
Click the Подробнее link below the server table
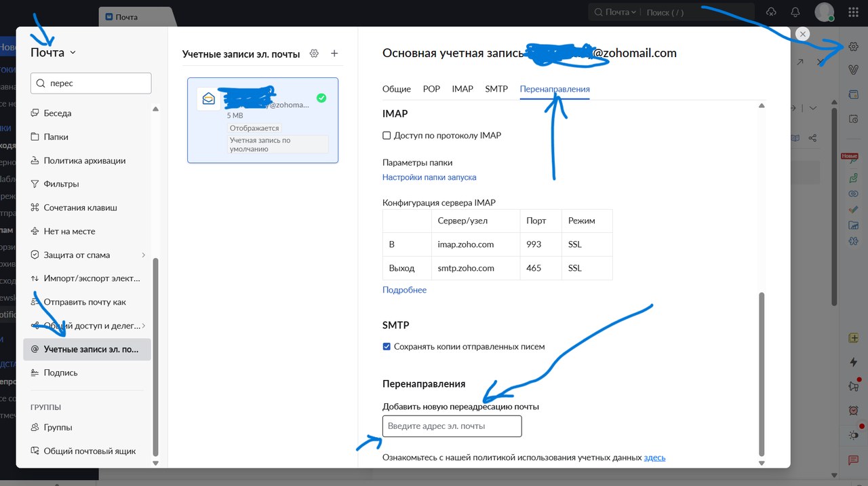point(404,290)
